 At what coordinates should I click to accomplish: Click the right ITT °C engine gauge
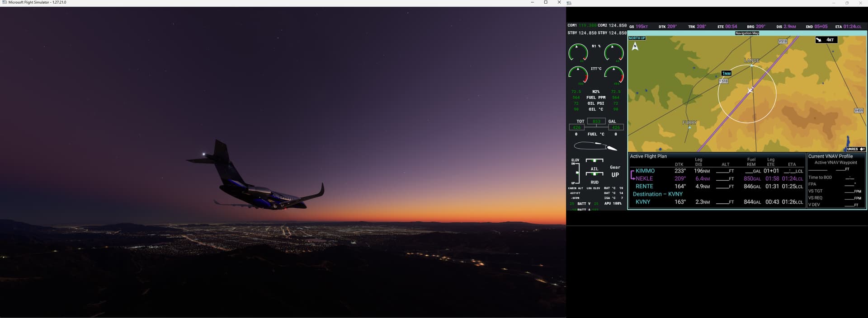(x=614, y=75)
